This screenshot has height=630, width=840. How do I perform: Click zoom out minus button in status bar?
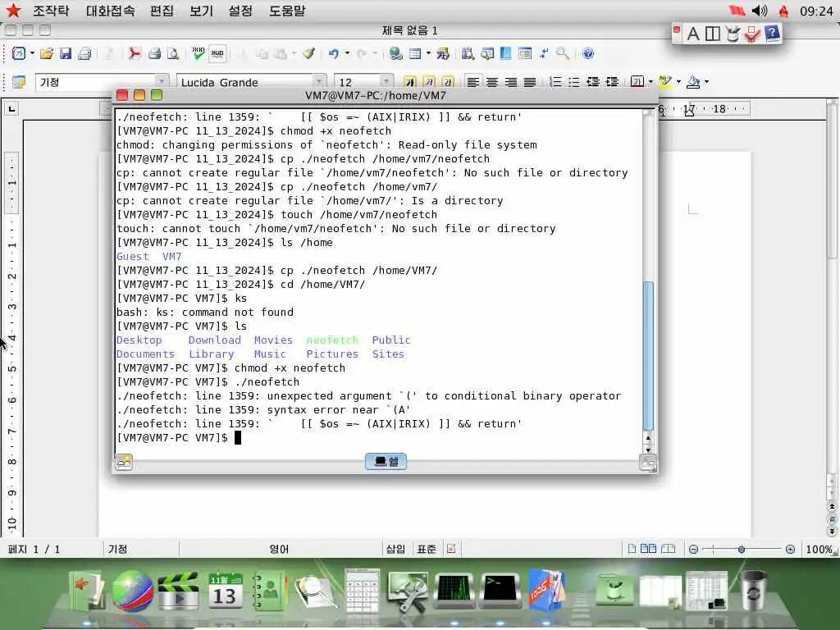click(x=693, y=549)
